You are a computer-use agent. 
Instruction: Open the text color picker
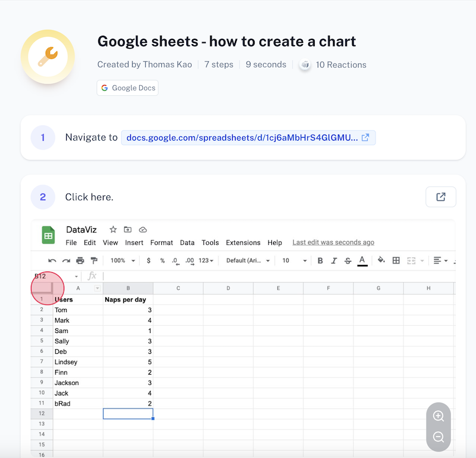coord(362,261)
